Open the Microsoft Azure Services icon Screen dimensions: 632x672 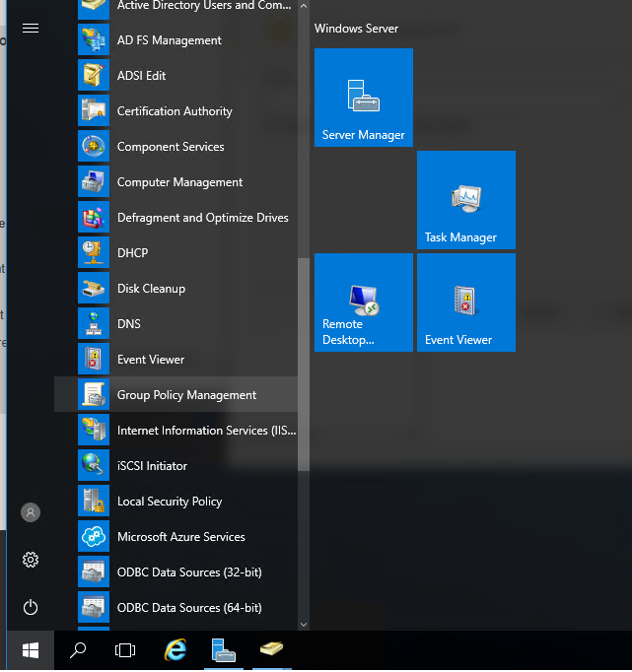coord(94,537)
